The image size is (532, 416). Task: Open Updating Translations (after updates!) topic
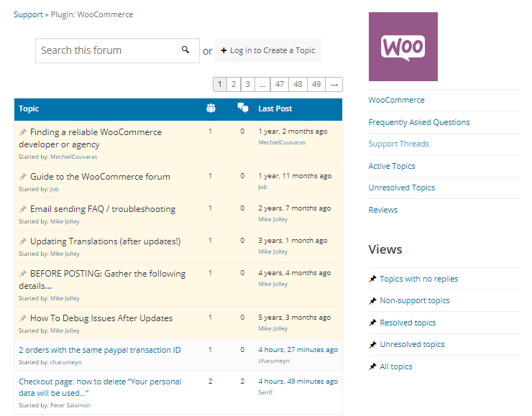click(106, 241)
